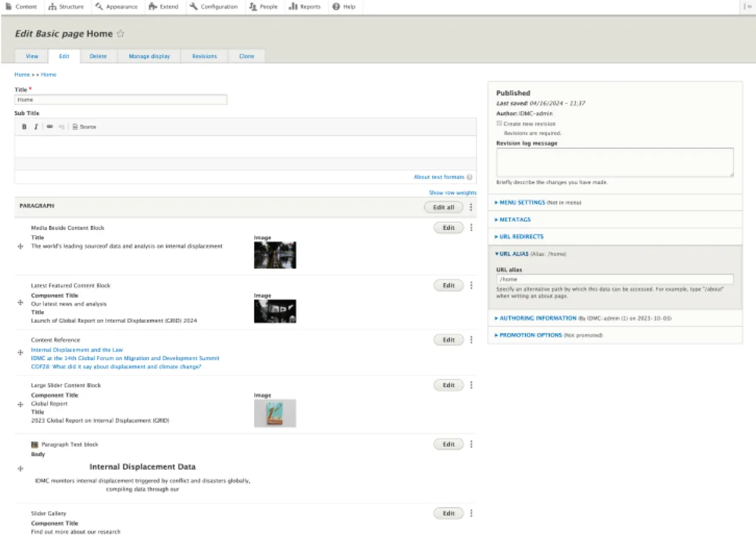Star the page using the shortcut icon
Viewport: 756px width, 537px height.
[x=121, y=34]
